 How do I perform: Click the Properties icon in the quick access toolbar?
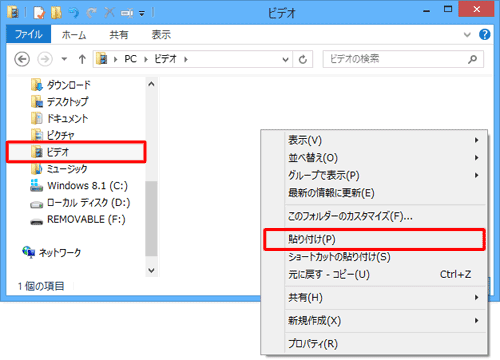click(39, 13)
